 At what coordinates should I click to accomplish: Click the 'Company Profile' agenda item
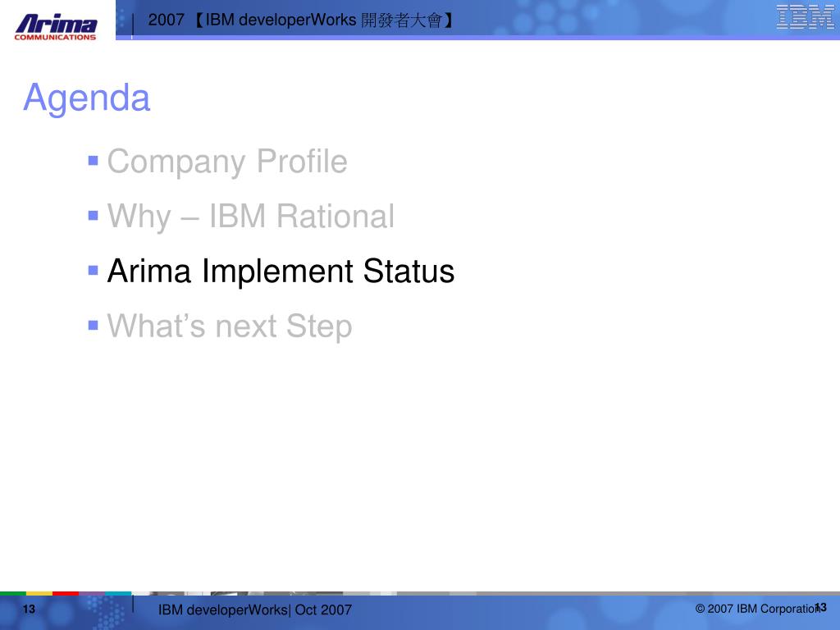point(227,162)
